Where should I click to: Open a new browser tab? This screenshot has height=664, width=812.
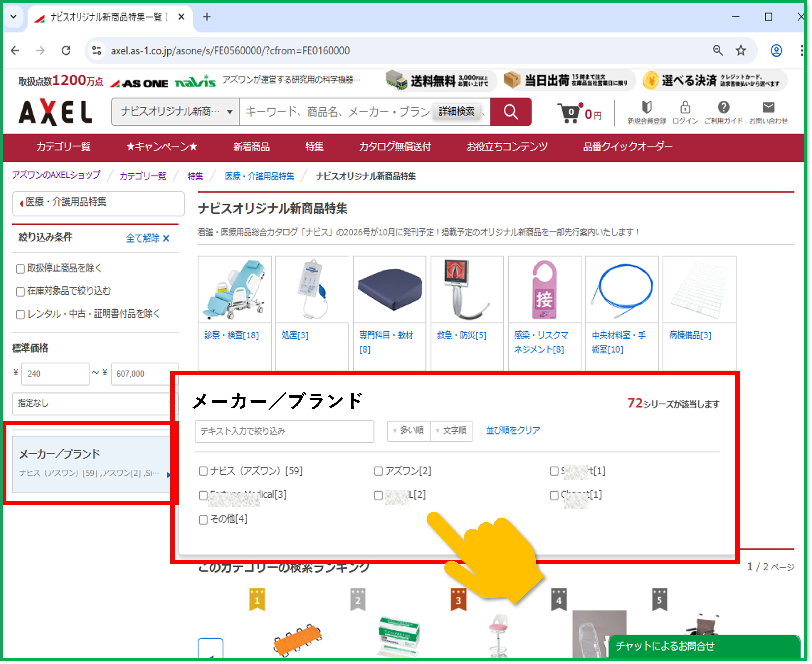(x=207, y=17)
